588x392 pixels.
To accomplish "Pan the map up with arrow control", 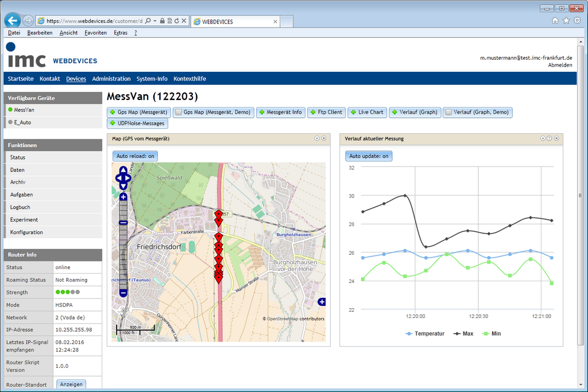I will coord(123,169).
